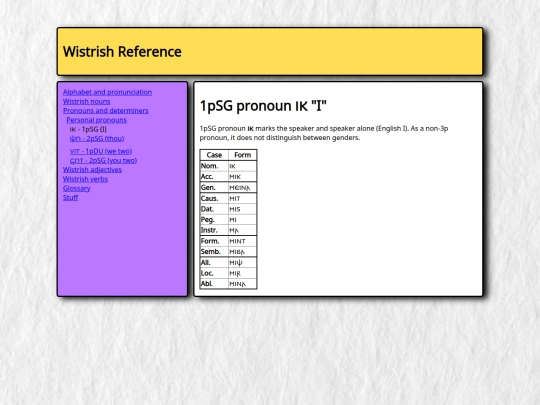Visit the Wistrish verbs page

(85, 179)
